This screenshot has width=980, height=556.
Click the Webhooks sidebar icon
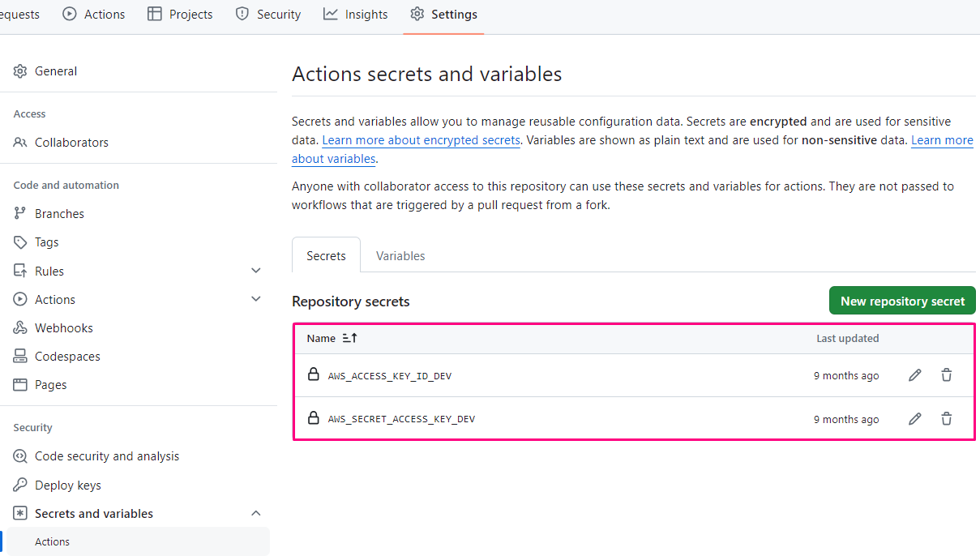20,328
